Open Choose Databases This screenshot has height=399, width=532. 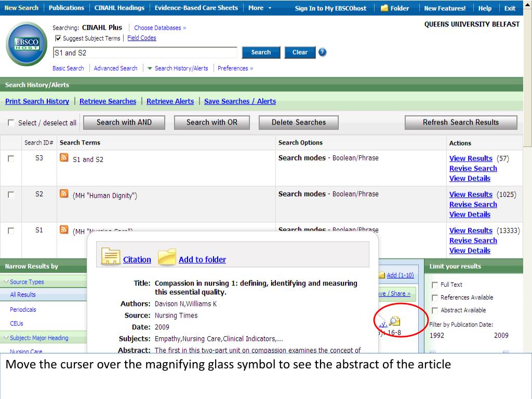click(x=160, y=28)
